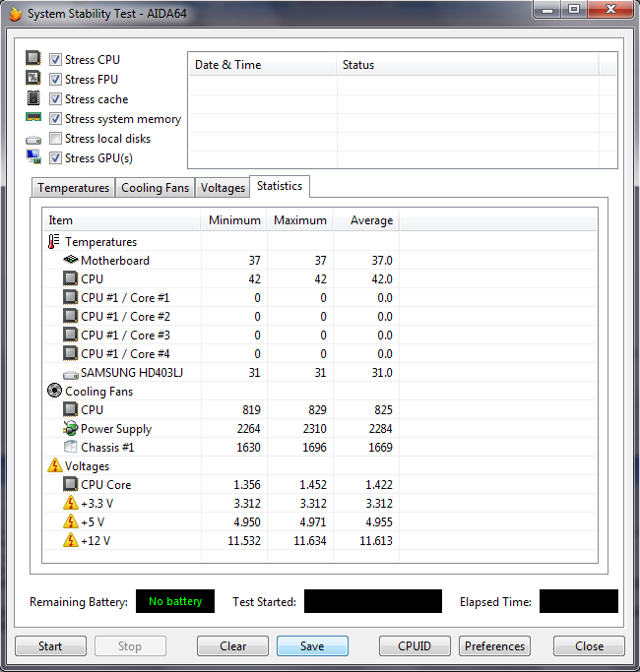Click the Date & Time column header
Screen dimensions: 640x672
(x=263, y=65)
